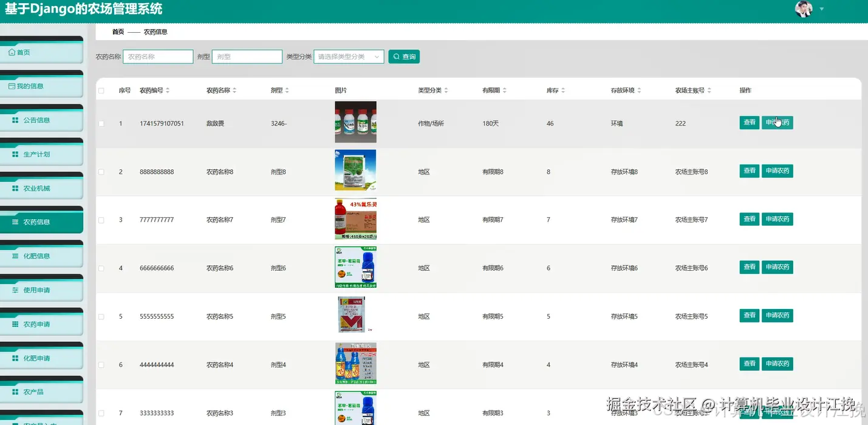Select the 农场主账号7 cell
Viewport: 868px width, 425px height.
click(x=692, y=220)
